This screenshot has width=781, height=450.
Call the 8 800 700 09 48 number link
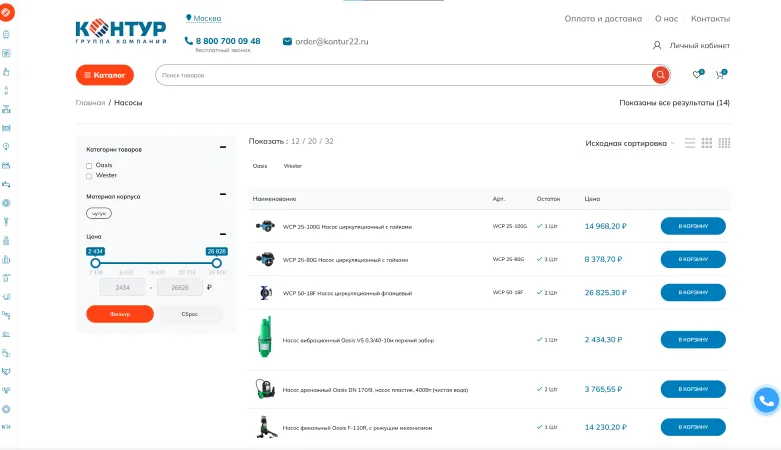(x=228, y=41)
